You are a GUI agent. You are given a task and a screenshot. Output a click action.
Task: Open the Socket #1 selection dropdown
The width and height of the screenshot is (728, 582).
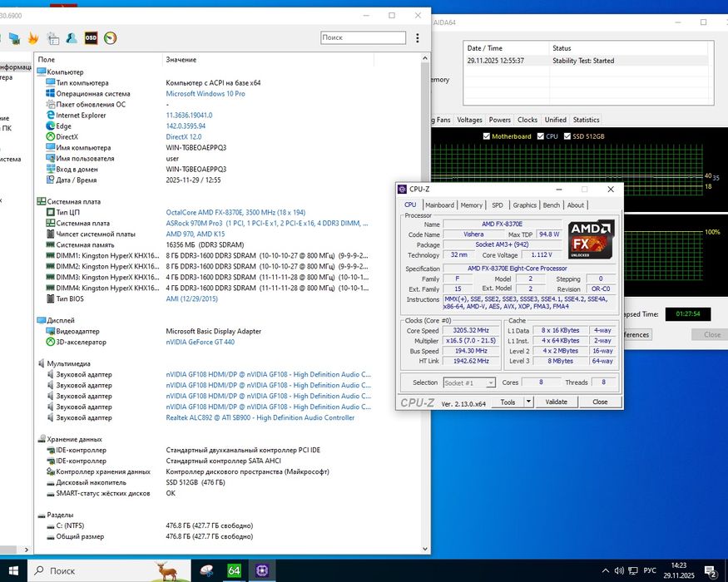[x=469, y=383]
